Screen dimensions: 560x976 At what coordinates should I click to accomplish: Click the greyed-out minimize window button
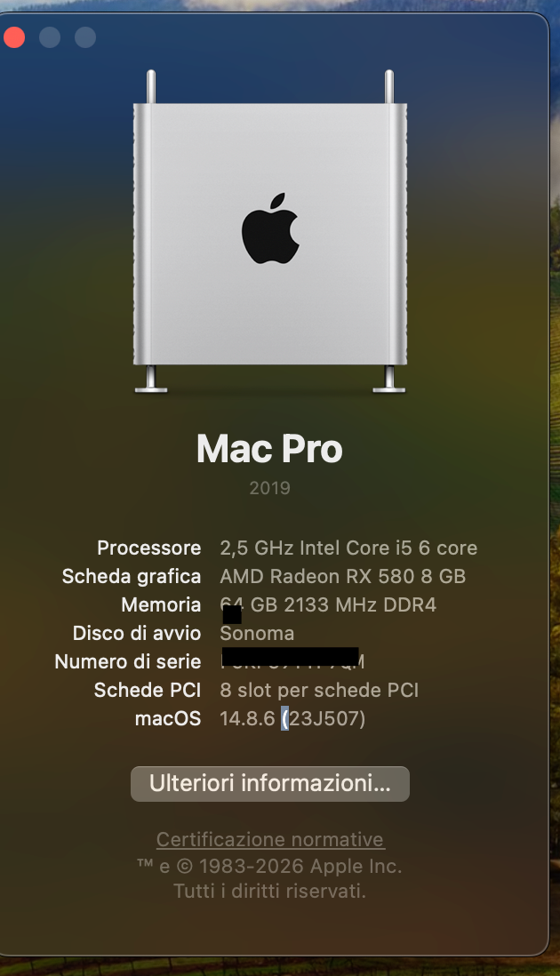point(50,37)
